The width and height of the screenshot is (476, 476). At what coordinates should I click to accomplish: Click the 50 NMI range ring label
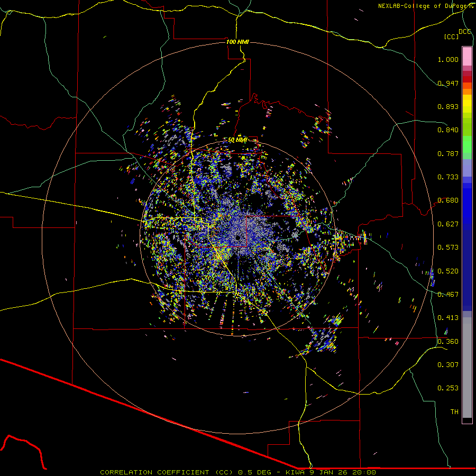pos(237,140)
